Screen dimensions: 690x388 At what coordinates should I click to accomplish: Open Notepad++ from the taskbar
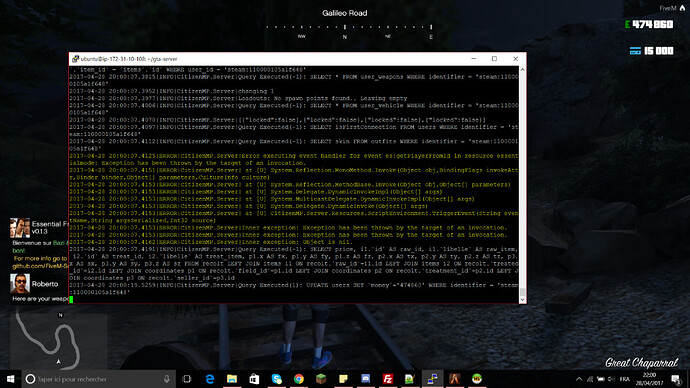pos(410,379)
